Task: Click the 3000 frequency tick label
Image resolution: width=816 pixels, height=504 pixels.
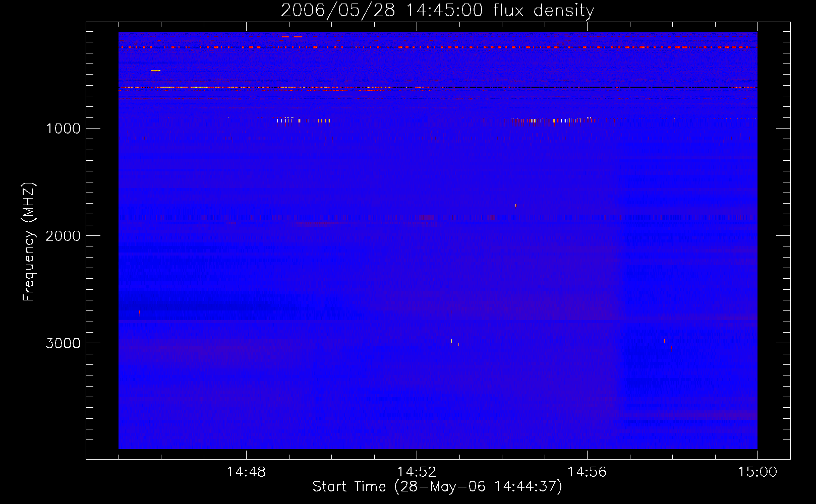Action: [x=63, y=343]
